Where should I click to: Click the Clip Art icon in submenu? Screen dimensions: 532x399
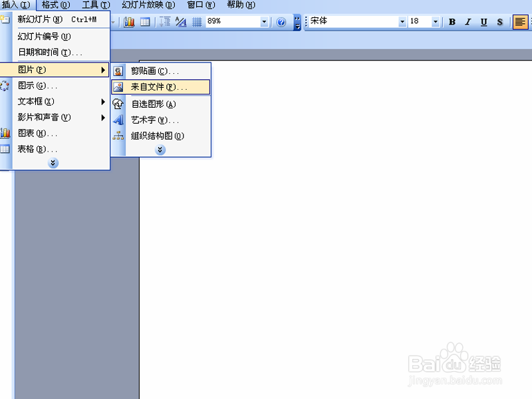tap(118, 71)
